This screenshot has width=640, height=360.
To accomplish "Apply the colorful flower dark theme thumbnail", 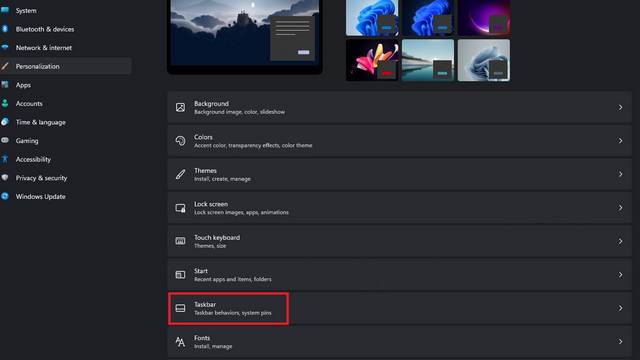I will coord(372,60).
